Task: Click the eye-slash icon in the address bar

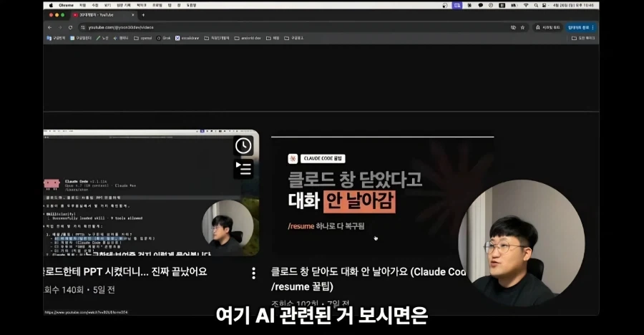Action: click(x=513, y=27)
